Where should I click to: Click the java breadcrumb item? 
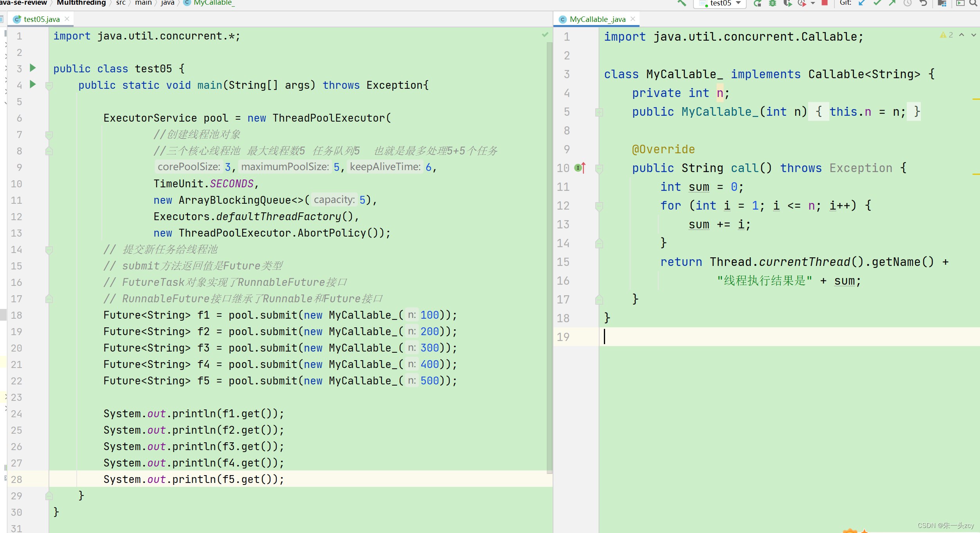[168, 3]
